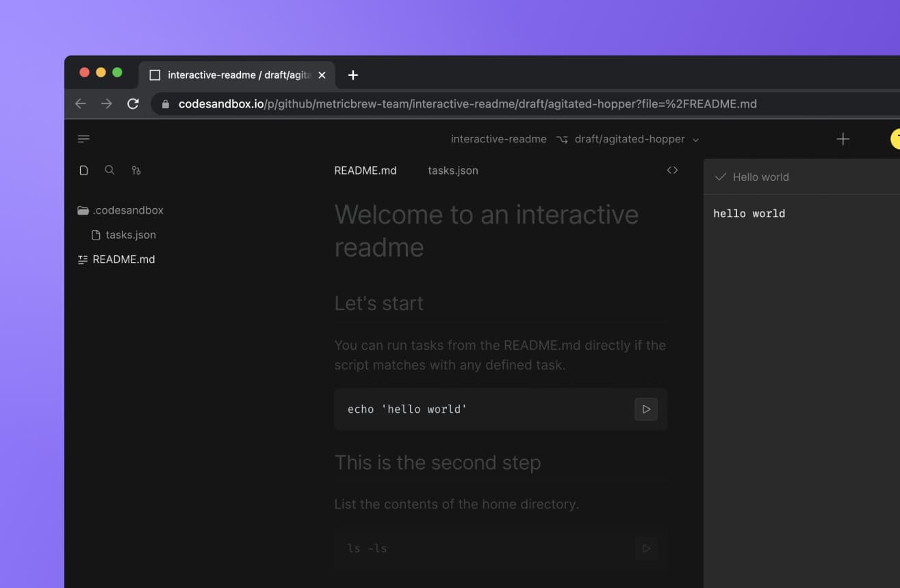Open the source control branch icon

click(x=136, y=170)
